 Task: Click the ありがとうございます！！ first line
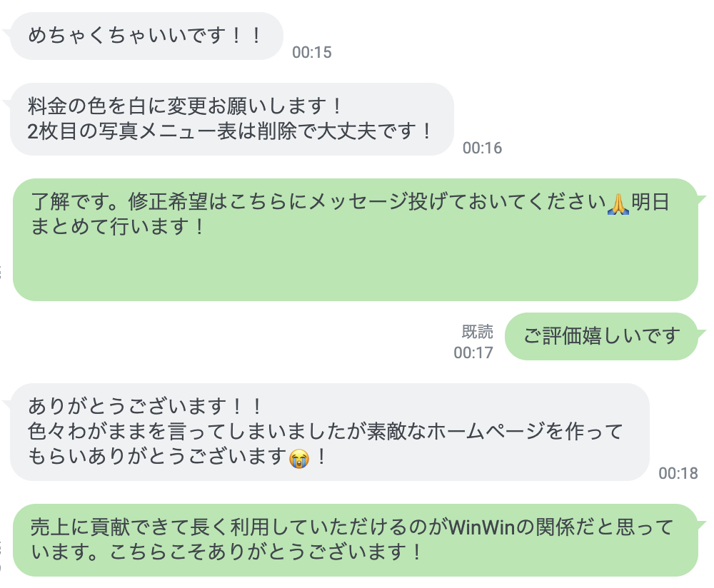[x=145, y=406]
